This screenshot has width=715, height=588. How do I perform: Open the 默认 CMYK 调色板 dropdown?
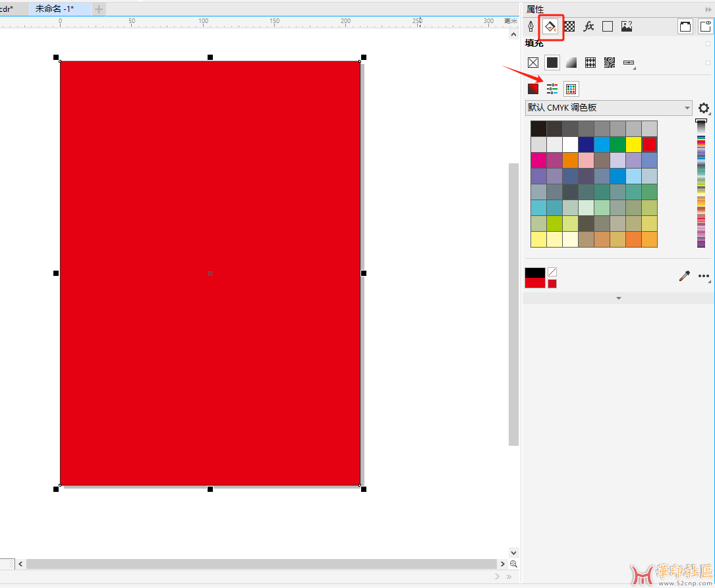pos(609,107)
